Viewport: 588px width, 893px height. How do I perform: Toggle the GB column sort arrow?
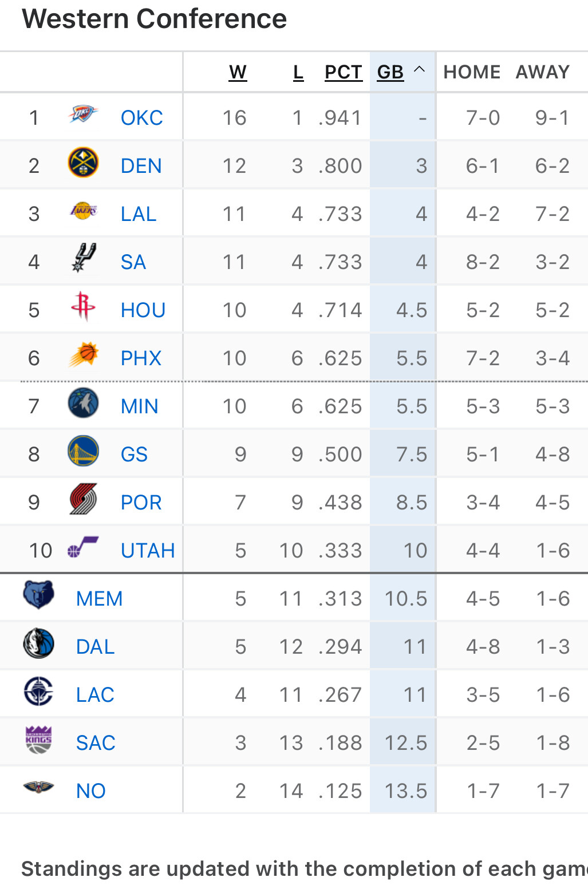tap(419, 70)
